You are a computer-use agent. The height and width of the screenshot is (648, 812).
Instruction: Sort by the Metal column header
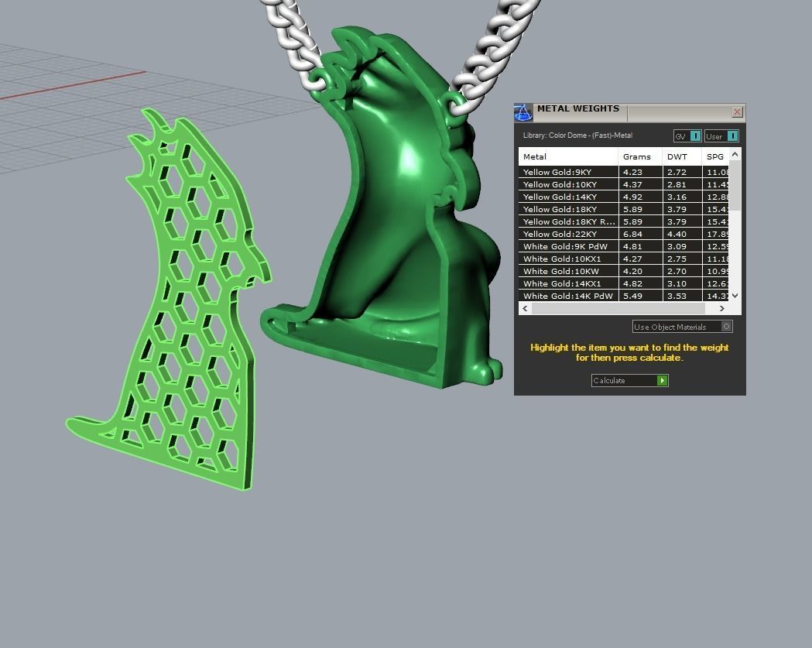tap(568, 156)
